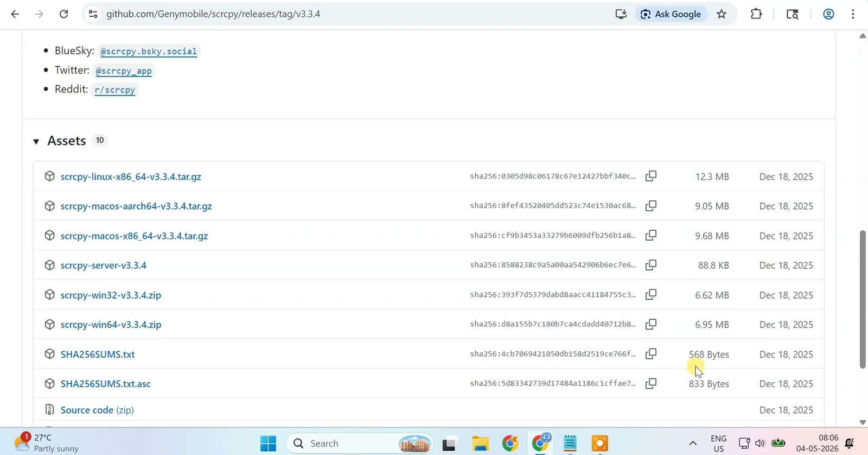Download scrcpy-macos-aarch64-v3.3.4.tar.gz
The height and width of the screenshot is (455, 868).
[x=136, y=206]
